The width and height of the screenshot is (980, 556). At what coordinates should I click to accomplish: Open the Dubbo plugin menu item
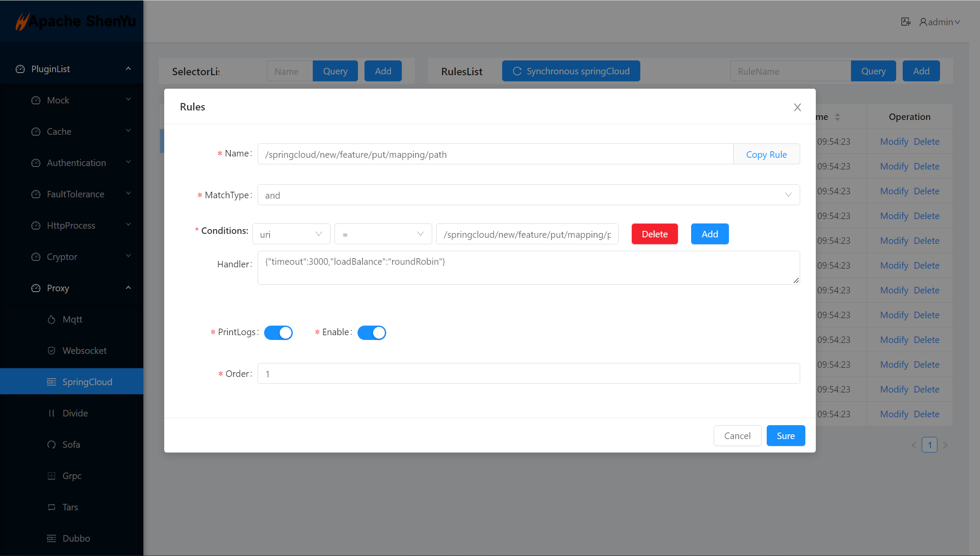(x=76, y=539)
